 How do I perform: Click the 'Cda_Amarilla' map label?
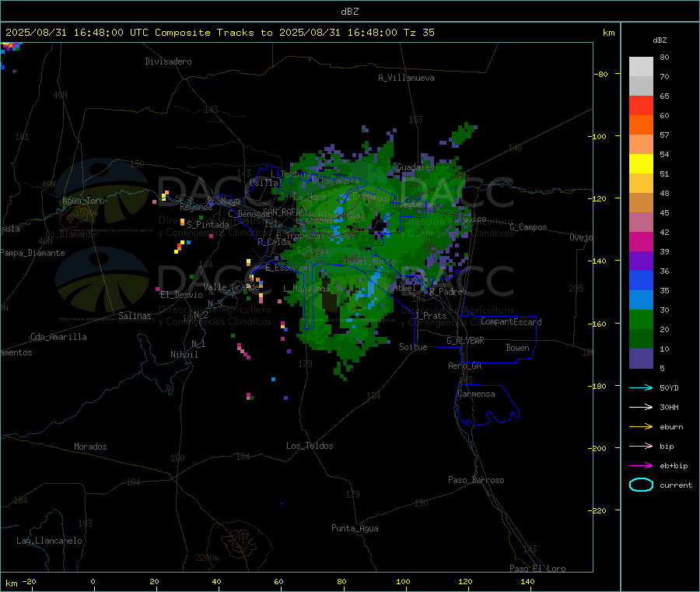point(58,337)
